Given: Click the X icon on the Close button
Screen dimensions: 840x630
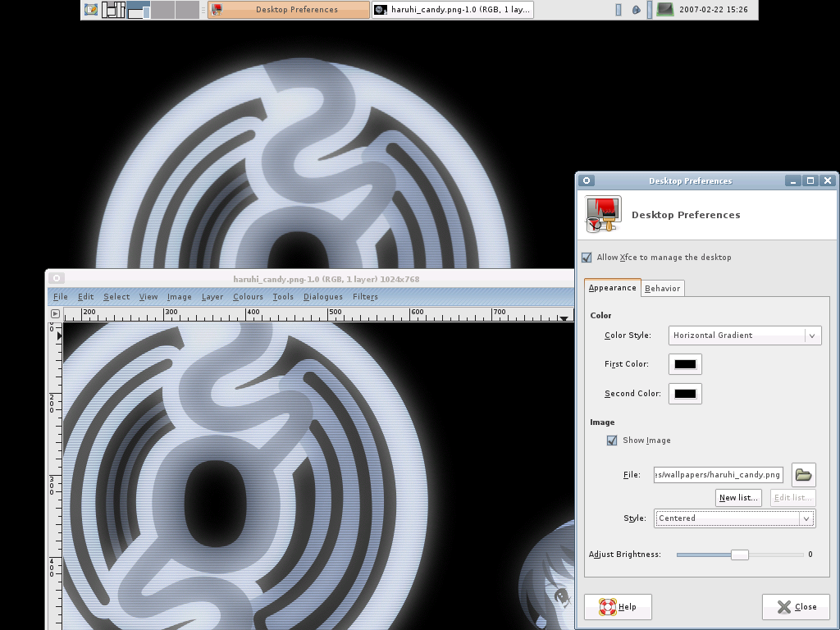Looking at the screenshot, I should pos(783,606).
